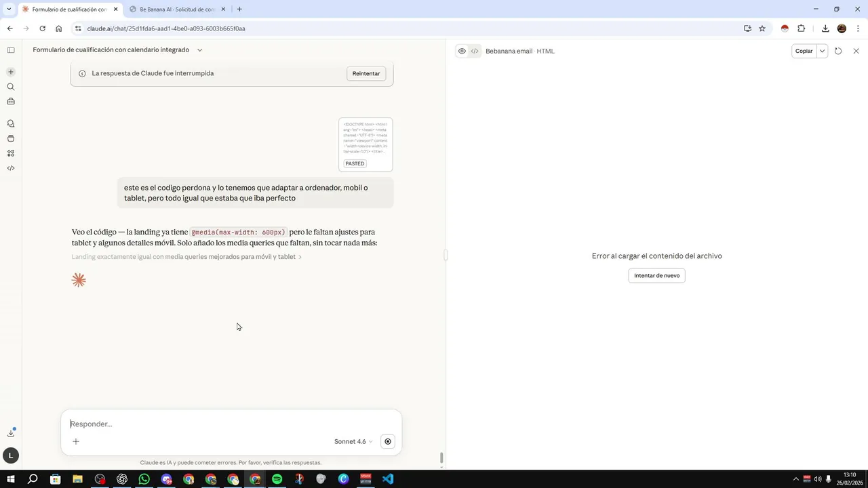Close the Be Banana AI tab
This screenshot has width=868, height=488.
pos(223,9)
